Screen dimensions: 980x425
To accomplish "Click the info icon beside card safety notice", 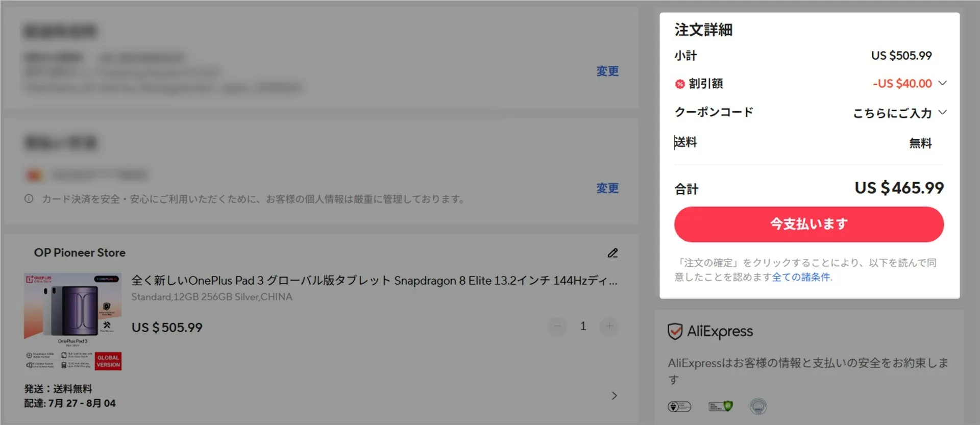I will click(x=29, y=198).
